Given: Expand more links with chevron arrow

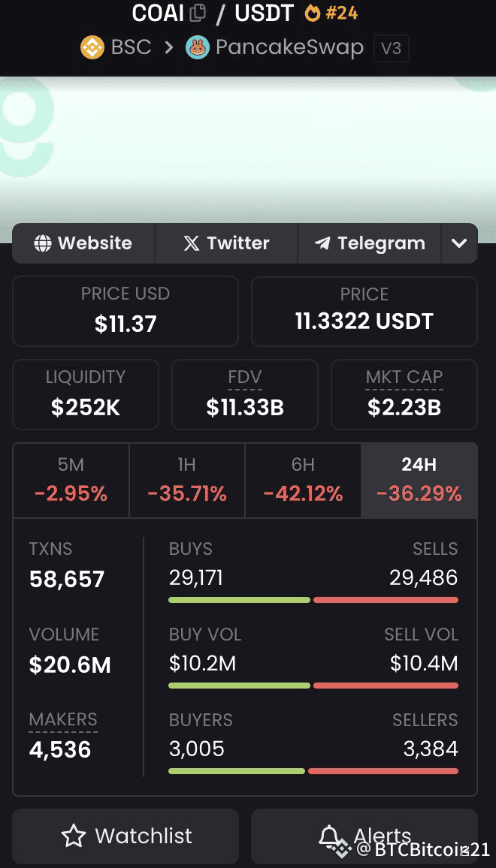Looking at the screenshot, I should (459, 243).
